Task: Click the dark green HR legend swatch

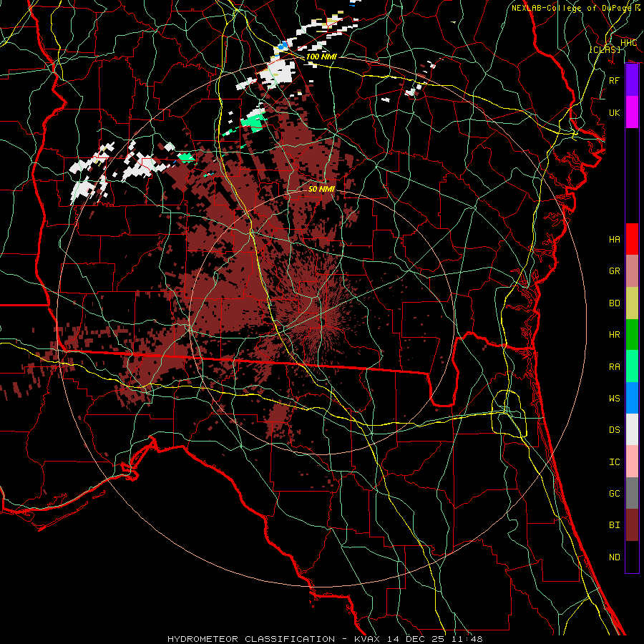Action: click(632, 334)
